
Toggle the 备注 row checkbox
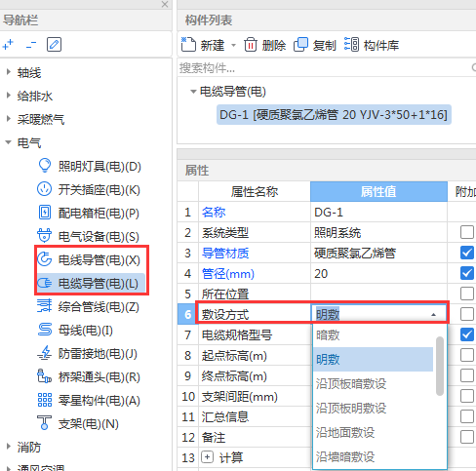coord(467,437)
